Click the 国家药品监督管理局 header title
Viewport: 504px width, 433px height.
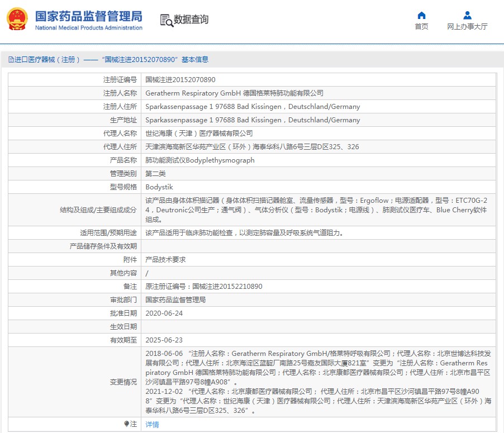(x=89, y=16)
